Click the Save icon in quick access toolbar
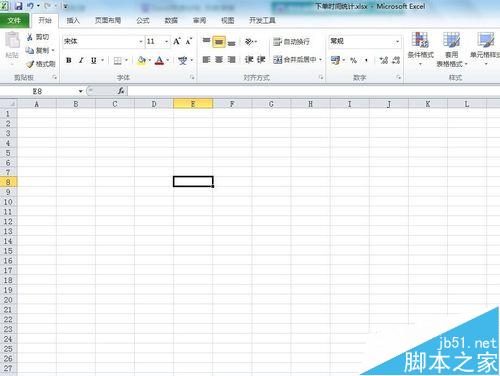500x376 pixels. 18,6
